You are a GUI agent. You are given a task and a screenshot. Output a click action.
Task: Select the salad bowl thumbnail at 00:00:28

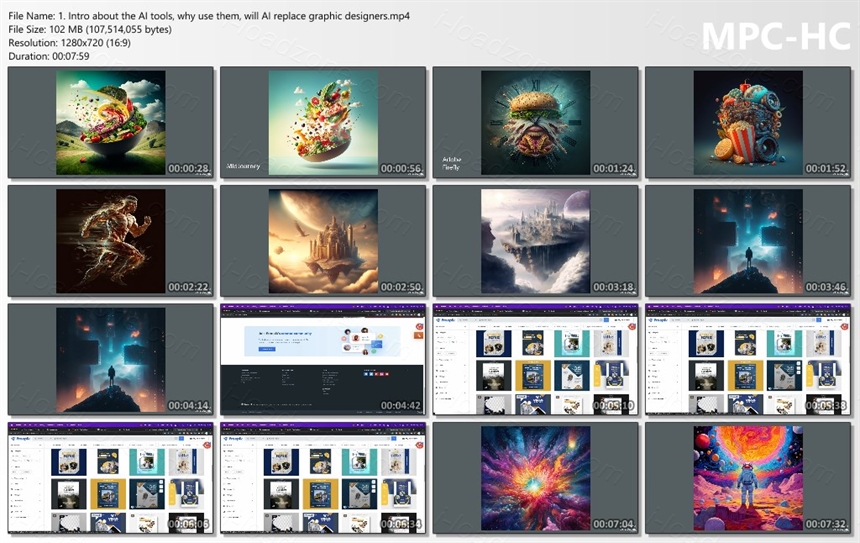click(111, 122)
